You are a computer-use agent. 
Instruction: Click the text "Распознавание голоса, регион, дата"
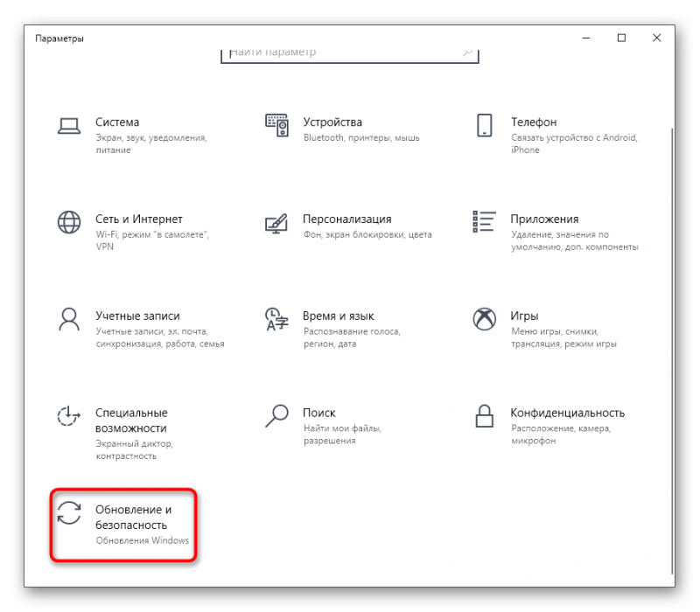click(353, 337)
